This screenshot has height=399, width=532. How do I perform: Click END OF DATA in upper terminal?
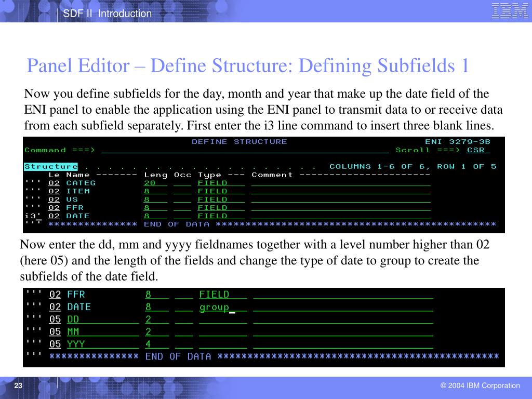point(177,224)
